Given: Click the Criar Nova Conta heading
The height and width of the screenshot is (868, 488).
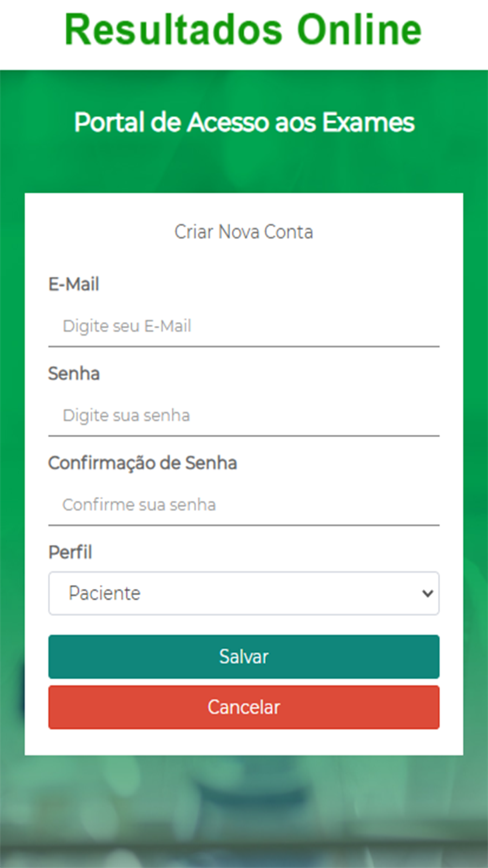Looking at the screenshot, I should pyautogui.click(x=244, y=232).
